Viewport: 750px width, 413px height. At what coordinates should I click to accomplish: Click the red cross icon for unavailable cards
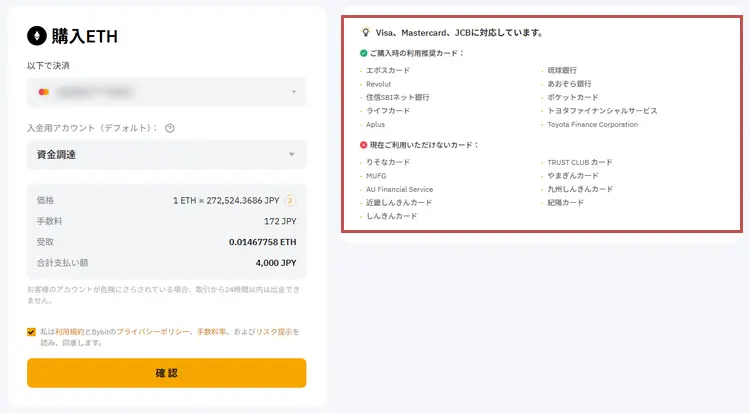click(364, 145)
